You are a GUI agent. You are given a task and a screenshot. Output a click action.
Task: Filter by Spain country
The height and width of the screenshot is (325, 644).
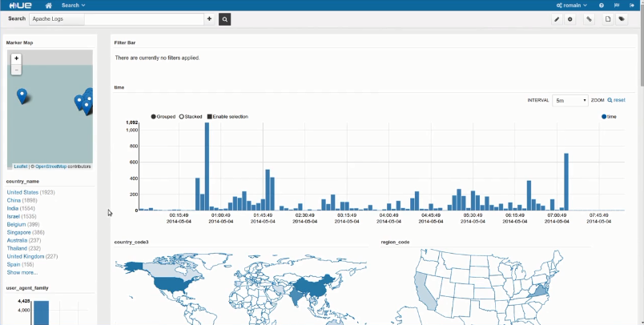coord(14,265)
